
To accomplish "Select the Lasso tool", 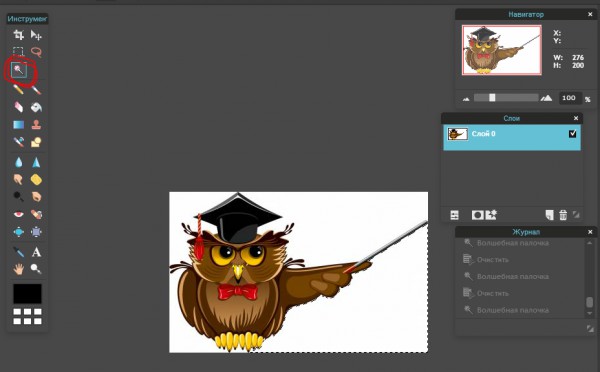I will [x=36, y=52].
